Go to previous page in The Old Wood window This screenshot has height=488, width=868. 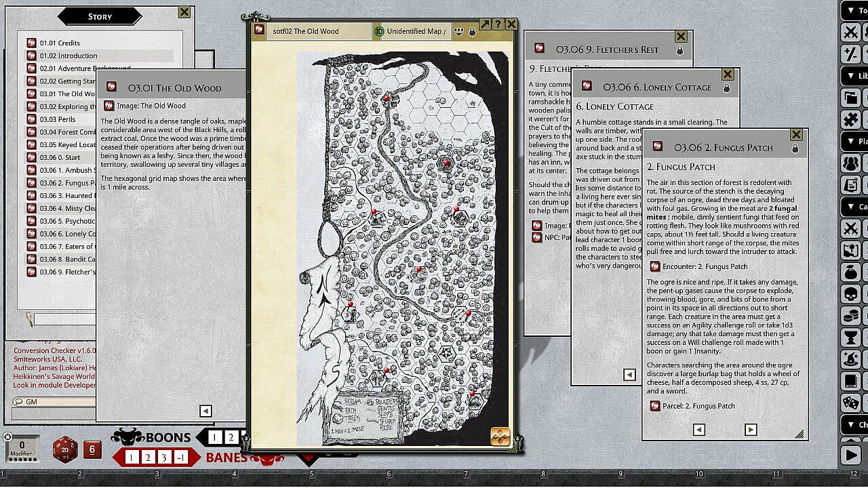tap(205, 411)
